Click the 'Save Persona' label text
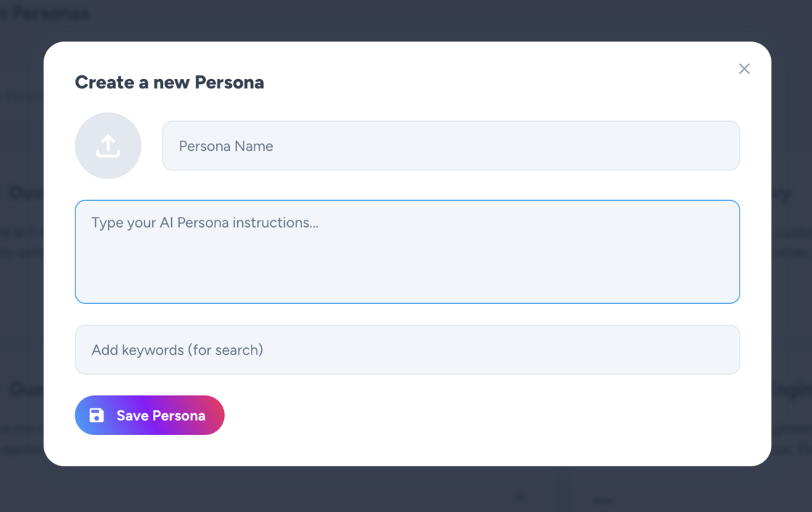The width and height of the screenshot is (812, 512). click(160, 416)
